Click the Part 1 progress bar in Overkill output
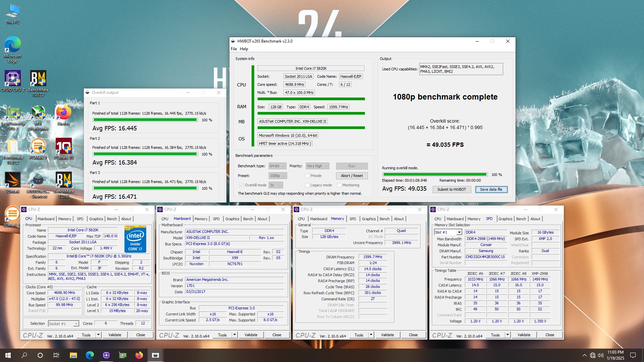644x362 pixels. 145,120
